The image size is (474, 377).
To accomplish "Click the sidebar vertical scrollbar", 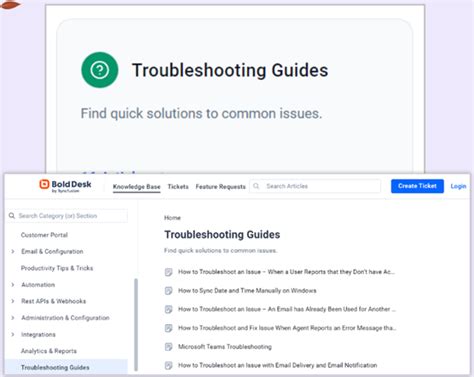I will pos(136,325).
